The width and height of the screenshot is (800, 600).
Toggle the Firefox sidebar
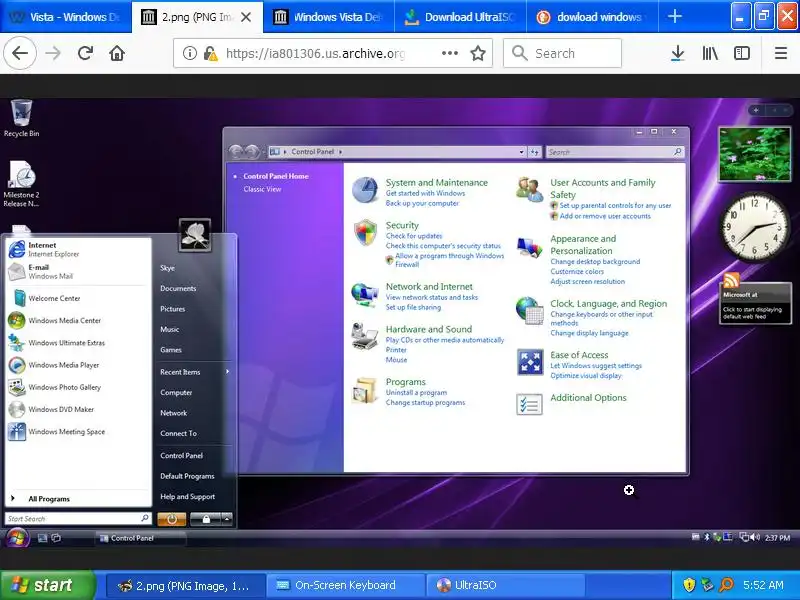(741, 53)
